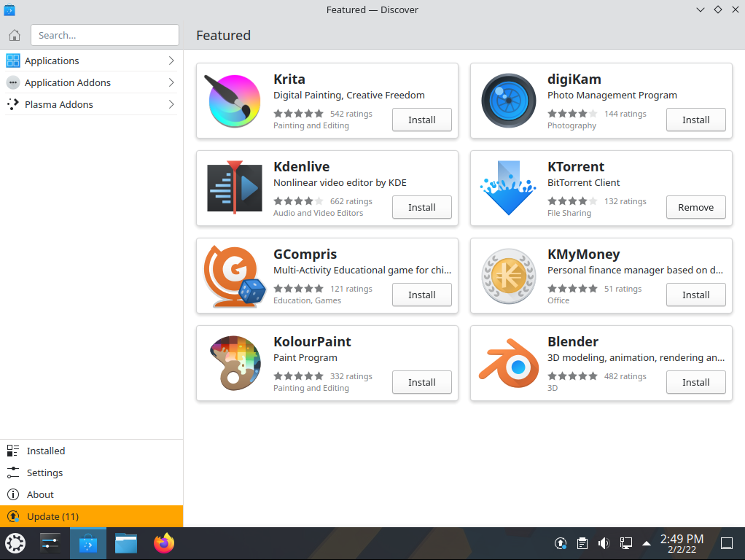The image size is (745, 560).
Task: Click the About info icon
Action: (x=13, y=494)
